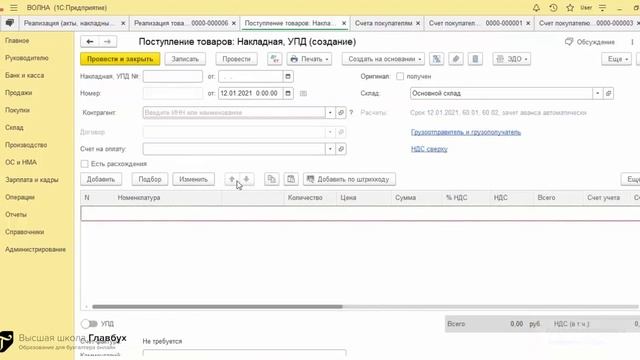Click the small icon beside document date
The image size is (640, 360).
(x=303, y=93)
